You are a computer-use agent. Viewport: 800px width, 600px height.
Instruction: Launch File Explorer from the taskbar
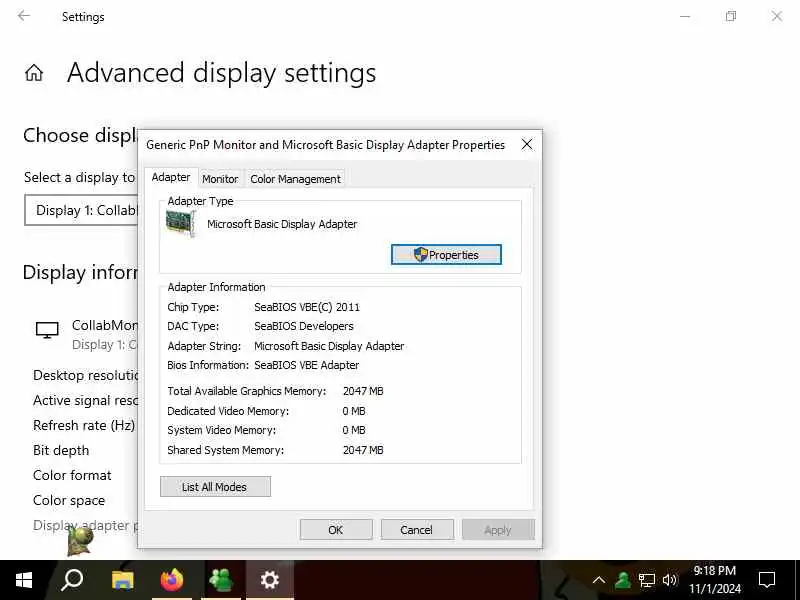click(122, 580)
